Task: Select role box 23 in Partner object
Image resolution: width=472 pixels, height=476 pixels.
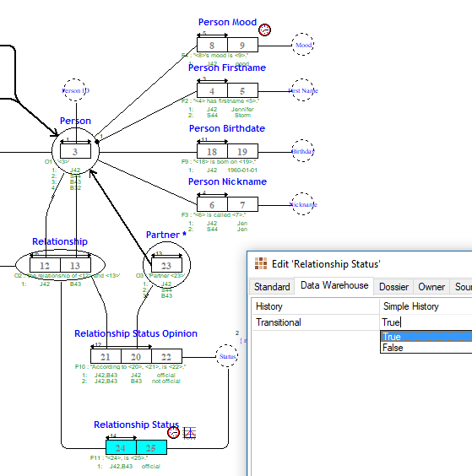Action: coord(166,265)
